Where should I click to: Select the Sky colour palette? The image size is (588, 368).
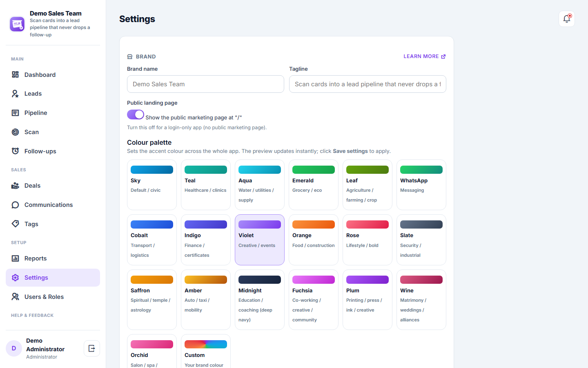[152, 185]
